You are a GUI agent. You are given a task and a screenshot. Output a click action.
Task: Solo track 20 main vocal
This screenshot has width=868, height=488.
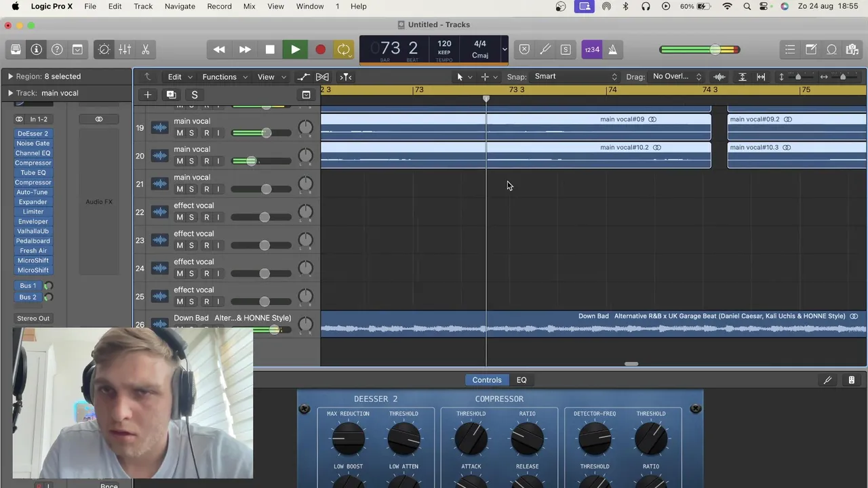[x=191, y=161]
